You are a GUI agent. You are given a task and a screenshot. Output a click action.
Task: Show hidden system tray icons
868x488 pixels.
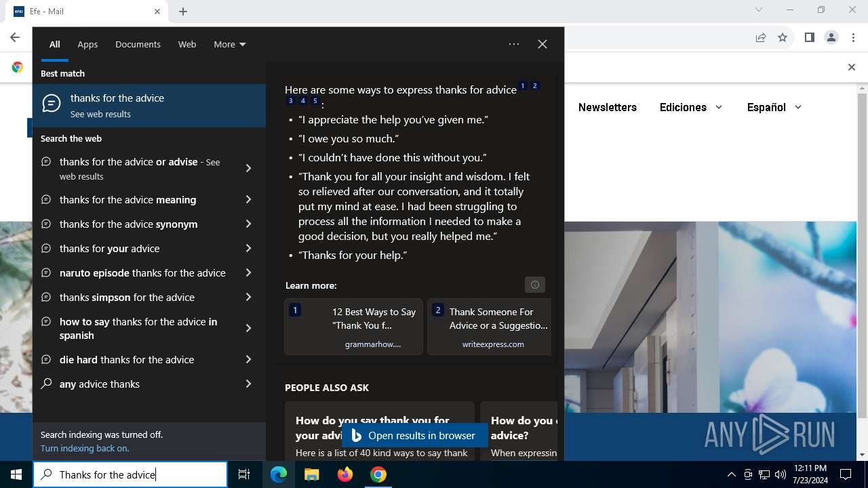coord(731,474)
